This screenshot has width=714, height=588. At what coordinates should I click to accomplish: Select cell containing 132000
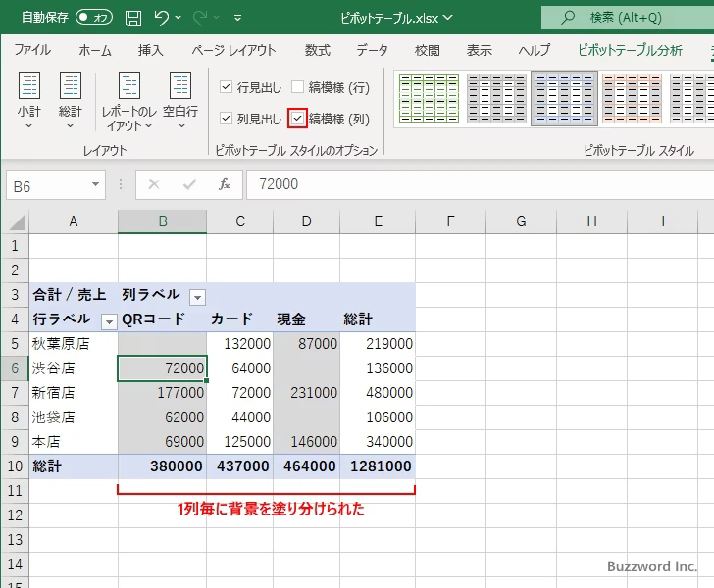[x=240, y=344]
